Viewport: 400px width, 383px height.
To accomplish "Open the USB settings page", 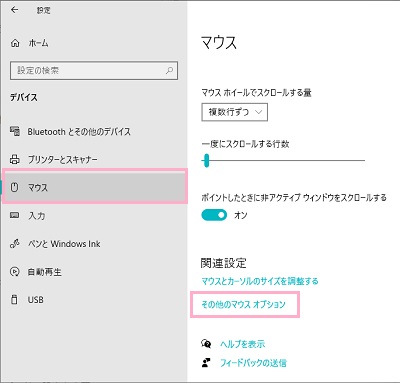I will (x=36, y=300).
